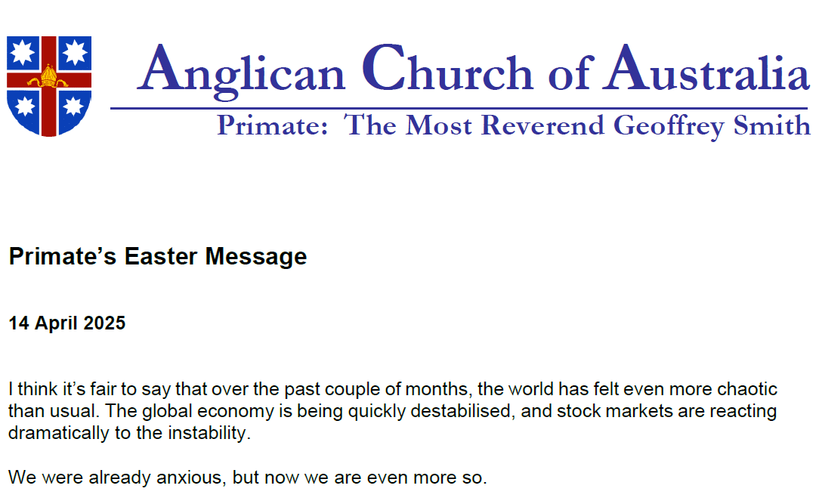Image resolution: width=816 pixels, height=504 pixels.
Task: Click the top-left star in the crest
Action: (23, 52)
